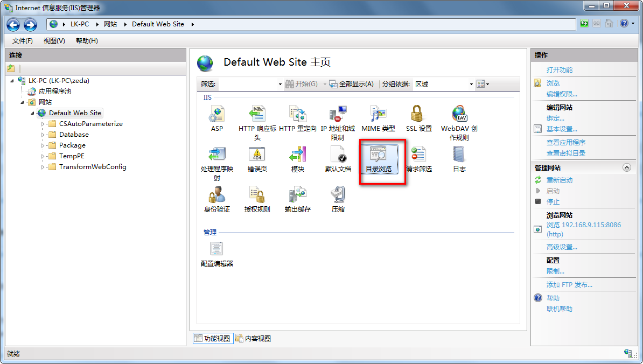Screen dimensions: 643x364
Task: Open 配置编辑器 icon
Action: pyautogui.click(x=216, y=255)
